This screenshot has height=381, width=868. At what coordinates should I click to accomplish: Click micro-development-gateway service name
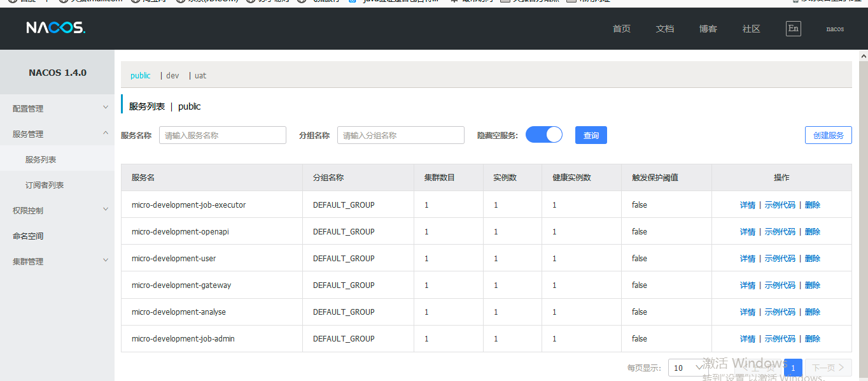pos(181,285)
